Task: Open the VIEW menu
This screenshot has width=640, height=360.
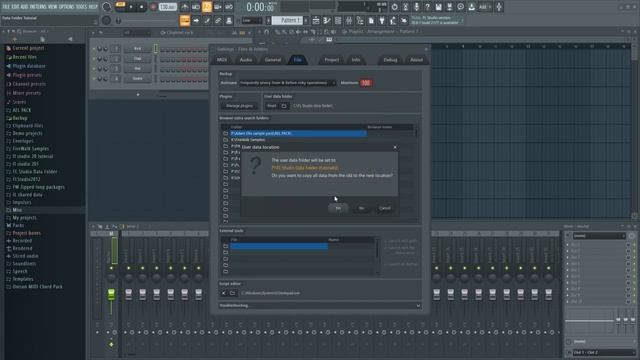Action: [x=53, y=7]
